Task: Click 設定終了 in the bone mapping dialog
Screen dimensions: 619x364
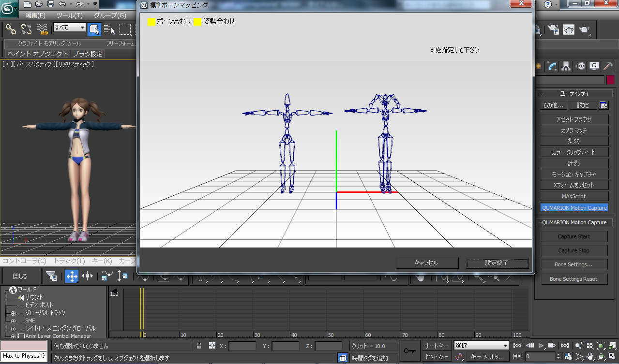Action: (x=497, y=263)
